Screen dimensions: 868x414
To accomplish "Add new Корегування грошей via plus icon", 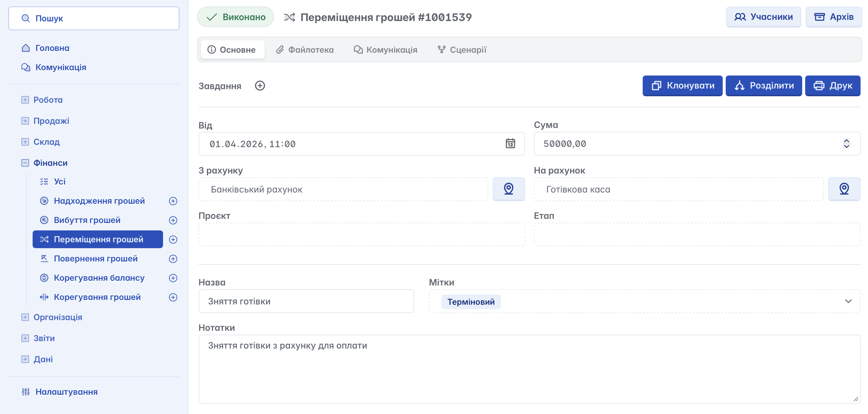I will click(x=173, y=297).
